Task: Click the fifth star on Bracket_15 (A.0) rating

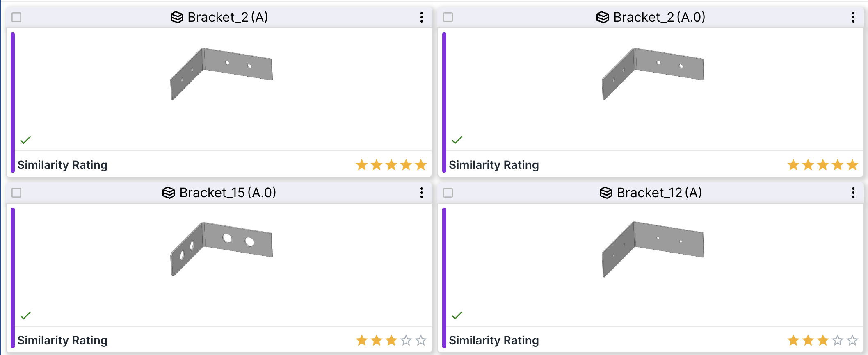Action: (421, 340)
